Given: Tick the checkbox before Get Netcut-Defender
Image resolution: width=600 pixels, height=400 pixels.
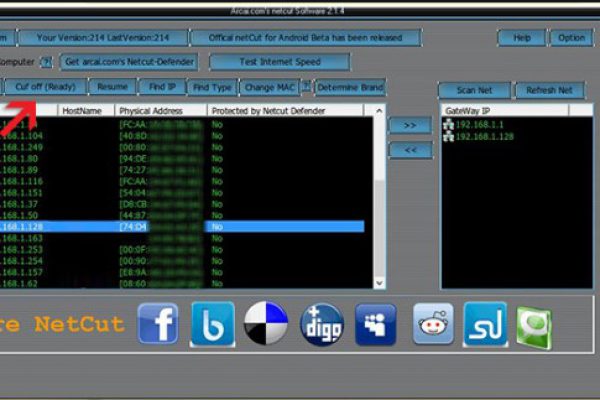Looking at the screenshot, I should (47, 62).
